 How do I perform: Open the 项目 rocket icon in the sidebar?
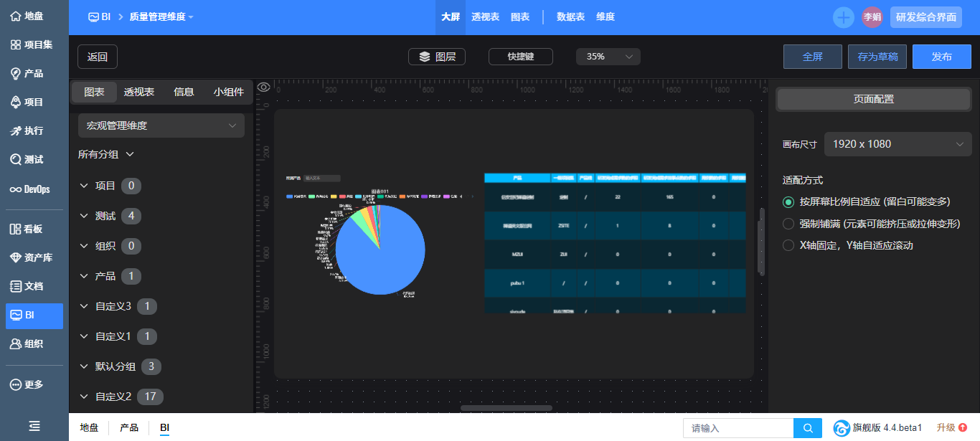click(x=15, y=102)
